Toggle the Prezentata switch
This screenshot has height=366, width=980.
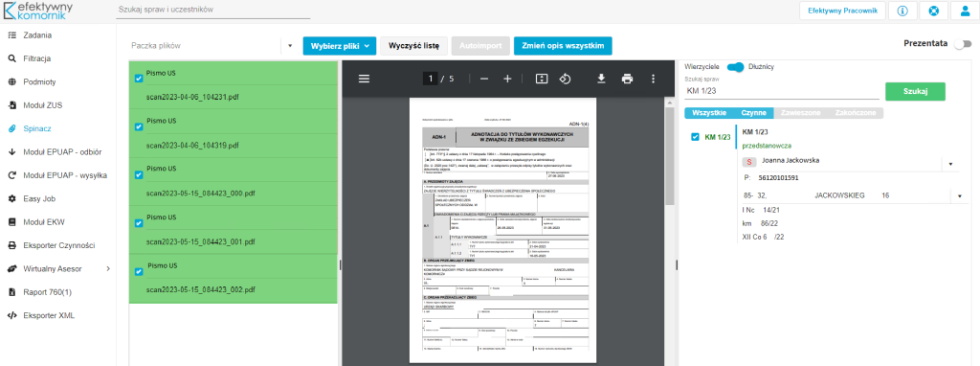tap(963, 44)
